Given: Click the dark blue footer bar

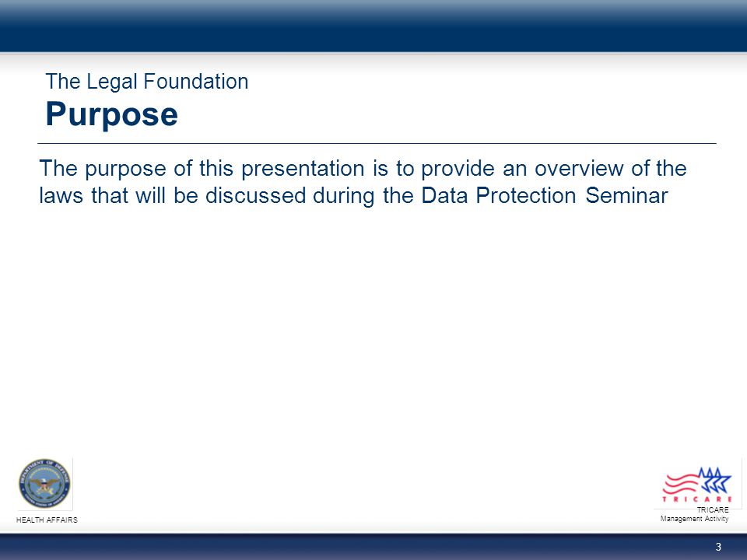Looking at the screenshot, I should (373, 547).
